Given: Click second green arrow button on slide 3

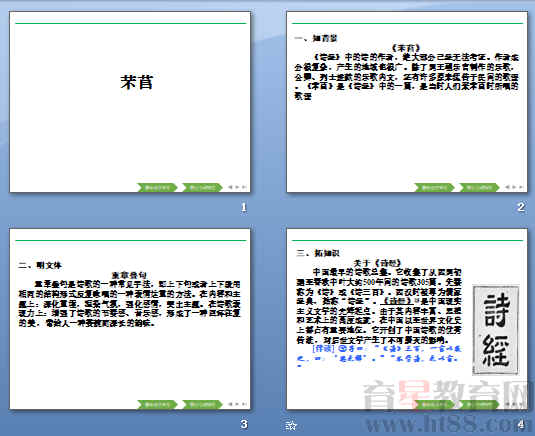Looking at the screenshot, I should [x=202, y=404].
